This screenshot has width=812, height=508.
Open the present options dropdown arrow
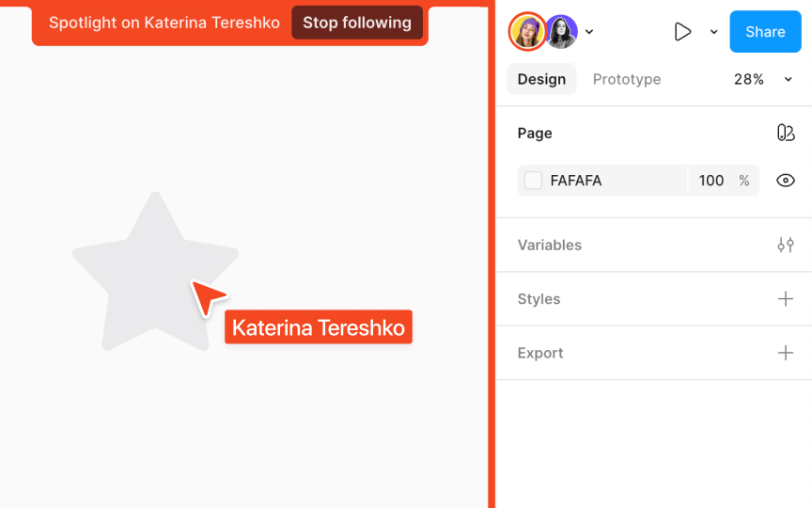coord(713,32)
